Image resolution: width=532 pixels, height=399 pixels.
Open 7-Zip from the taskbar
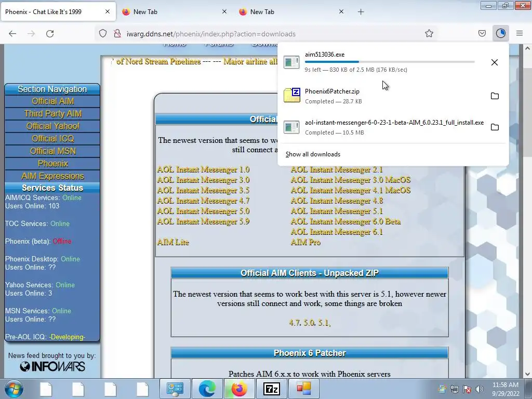click(271, 389)
